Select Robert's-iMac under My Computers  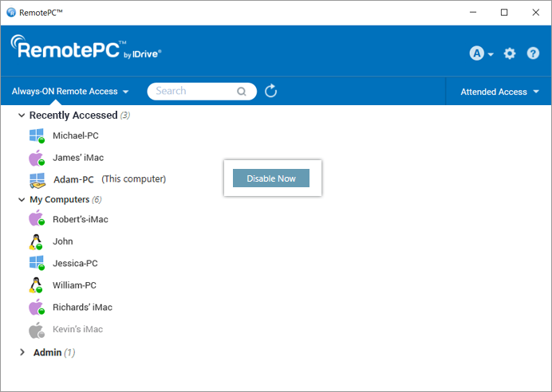(81, 219)
